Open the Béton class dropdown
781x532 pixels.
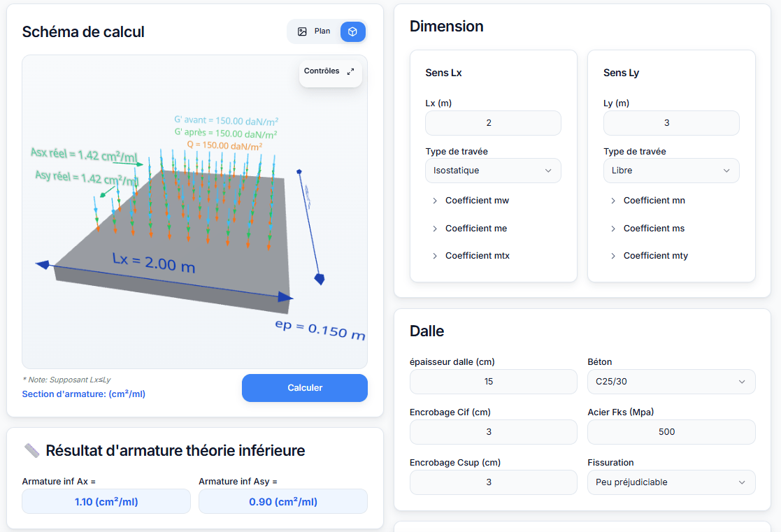671,382
